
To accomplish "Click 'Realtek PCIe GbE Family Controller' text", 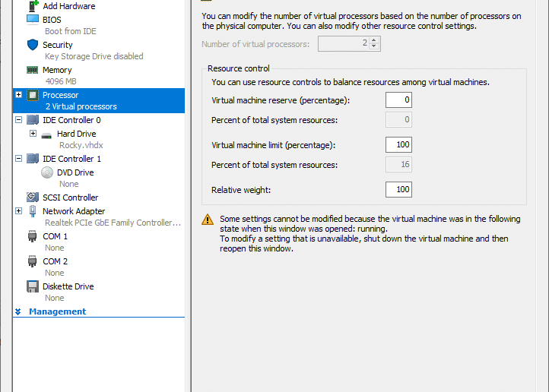I will coord(113,223).
